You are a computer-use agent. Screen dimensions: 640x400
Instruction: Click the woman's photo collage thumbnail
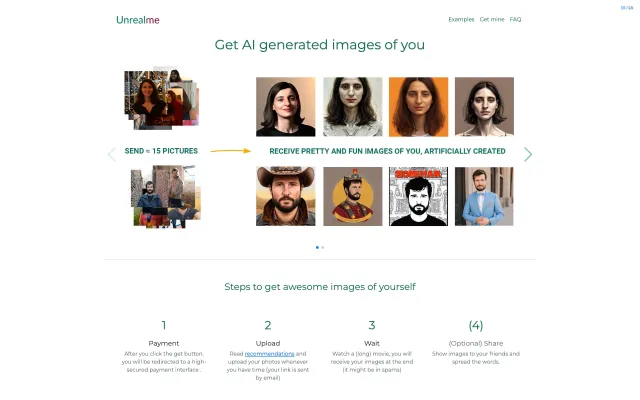(160, 100)
